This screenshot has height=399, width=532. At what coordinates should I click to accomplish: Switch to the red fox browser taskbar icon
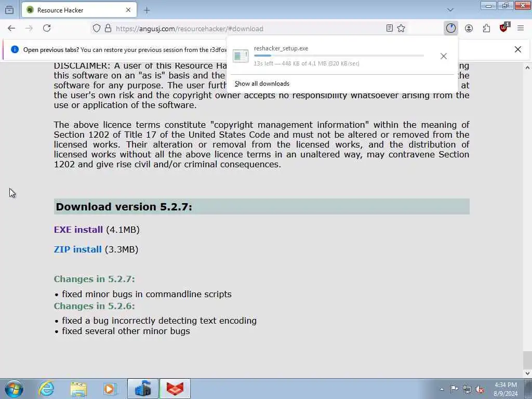(175, 389)
